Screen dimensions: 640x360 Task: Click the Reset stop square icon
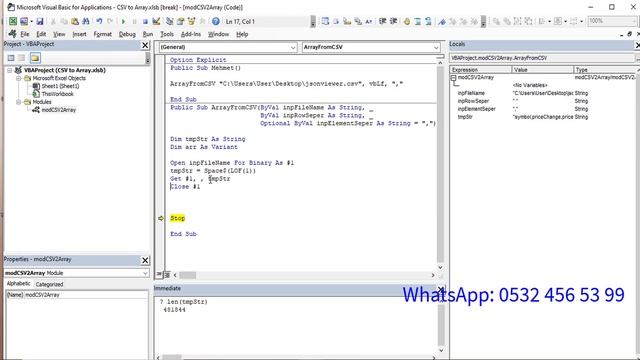(145, 21)
